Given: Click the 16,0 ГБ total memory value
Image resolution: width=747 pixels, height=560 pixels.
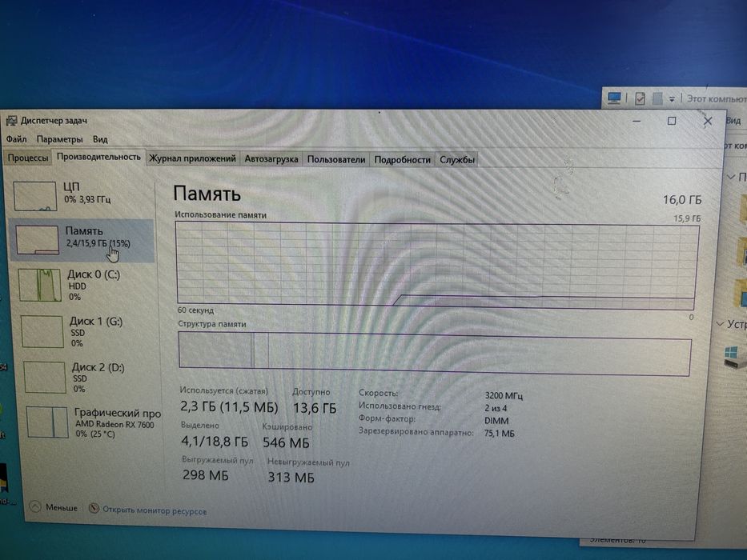Looking at the screenshot, I should (x=682, y=200).
